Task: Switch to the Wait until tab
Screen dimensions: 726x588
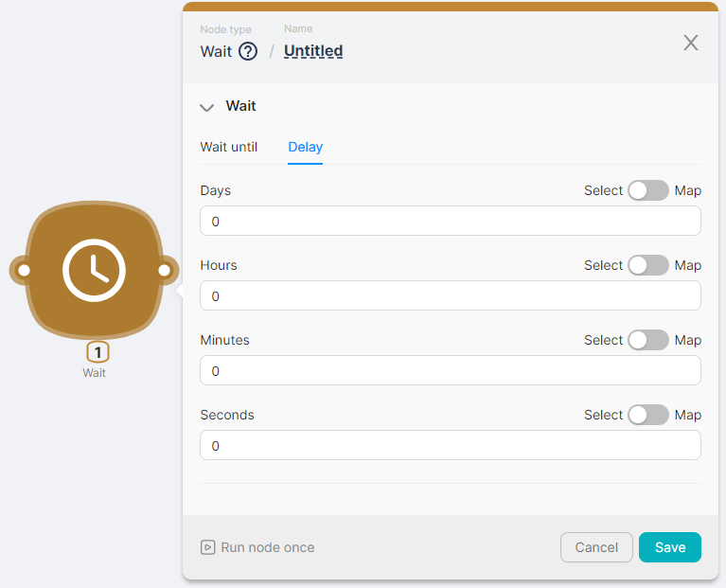Action: click(229, 147)
